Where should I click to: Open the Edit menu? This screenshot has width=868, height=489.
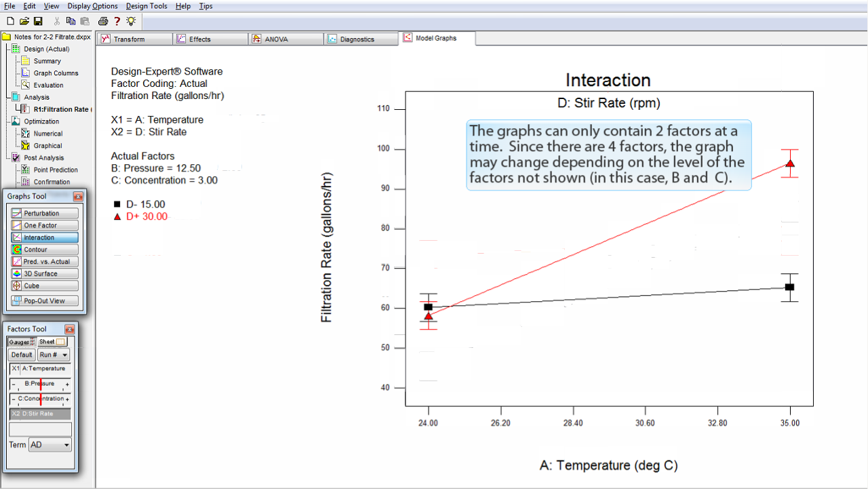(30, 6)
